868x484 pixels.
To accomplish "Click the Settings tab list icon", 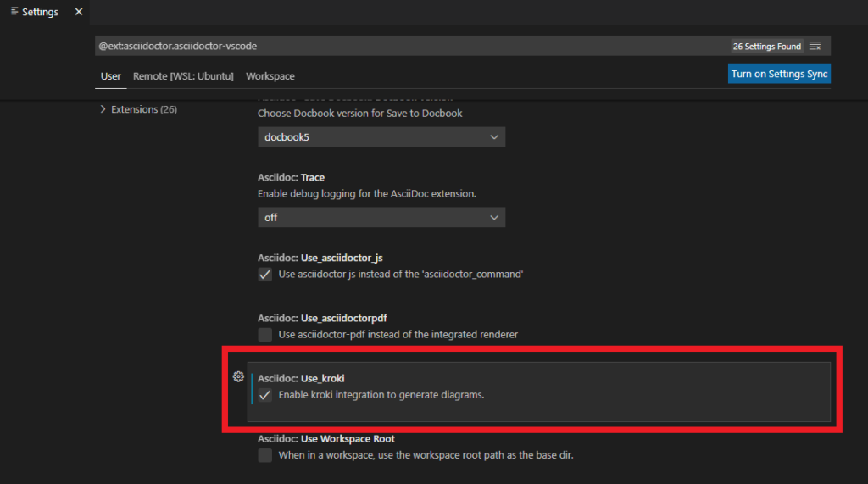I will point(14,12).
